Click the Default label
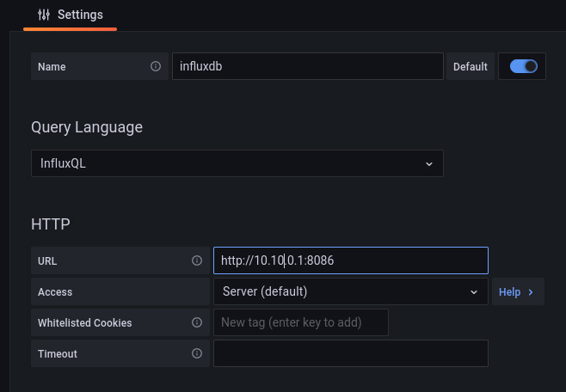566x392 pixels. point(470,67)
